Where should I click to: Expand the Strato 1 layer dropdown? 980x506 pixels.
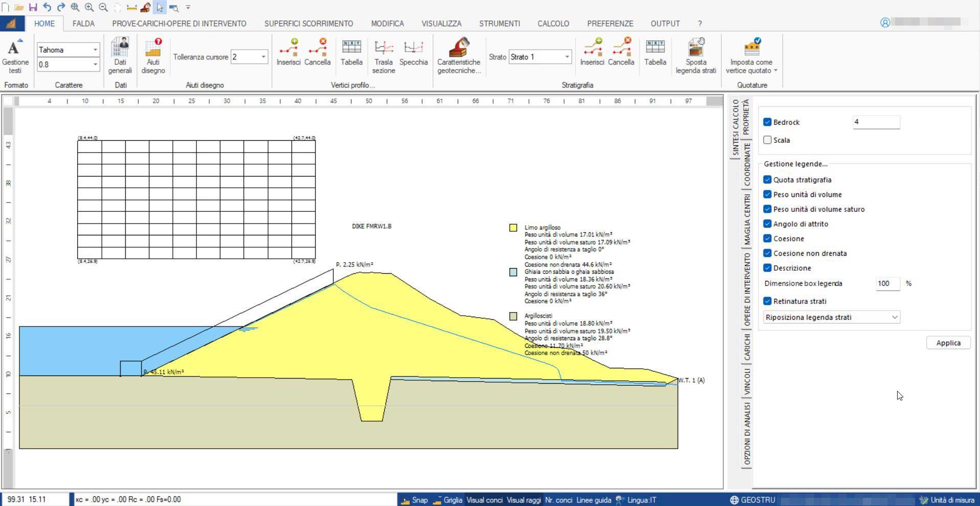[x=567, y=57]
